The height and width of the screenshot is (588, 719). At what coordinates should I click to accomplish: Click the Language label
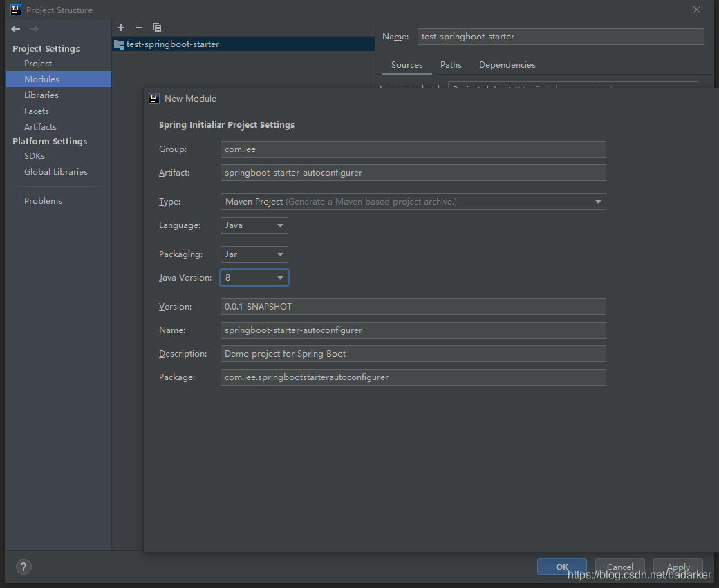(180, 225)
